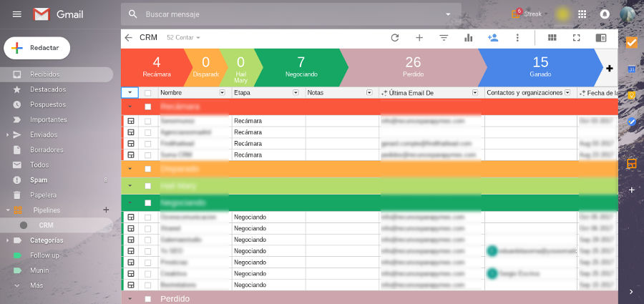Check the dark green Negociando group checkbox
This screenshot has width=644, height=304.
148,203
